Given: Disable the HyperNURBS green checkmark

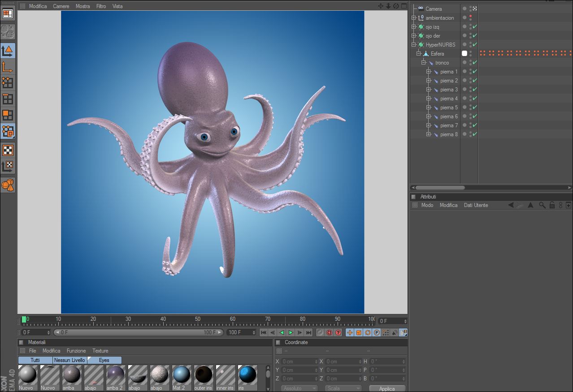Looking at the screenshot, I should (474, 45).
